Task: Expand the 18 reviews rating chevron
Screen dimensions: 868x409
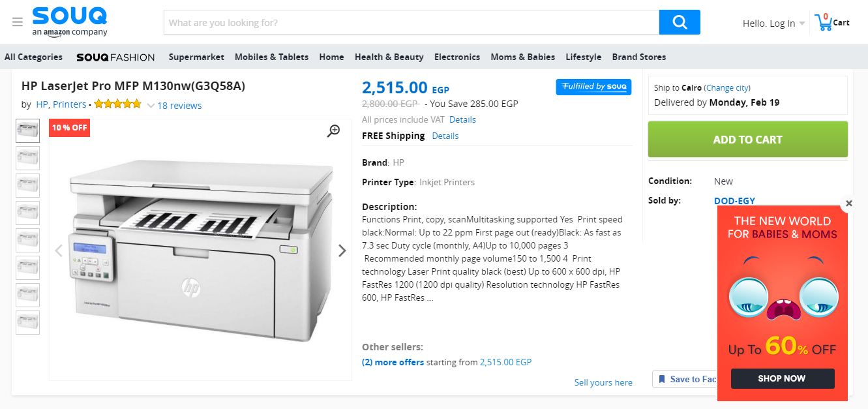Action: 151,106
